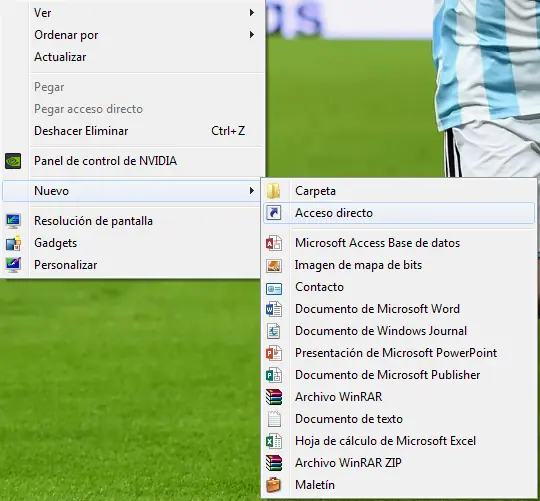
Task: Create a Documento de Windows Journal
Action: pyautogui.click(x=399, y=331)
